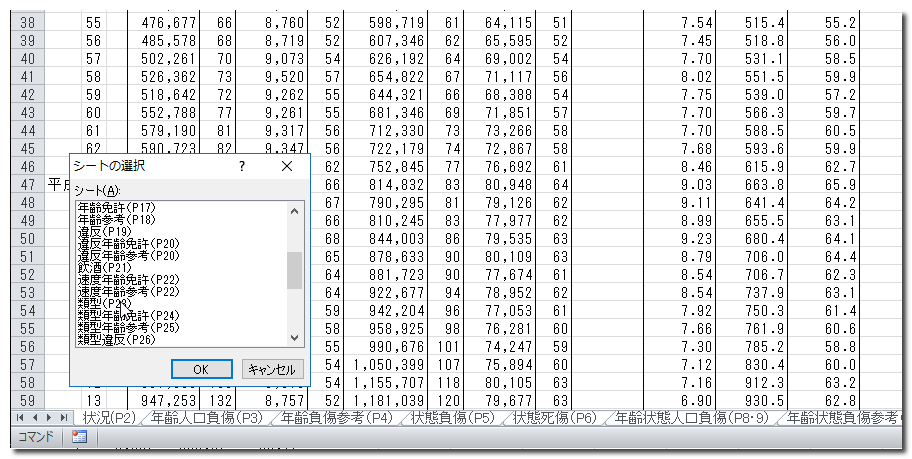
Task: Close the シートの選択 dialog
Action: pos(287,166)
